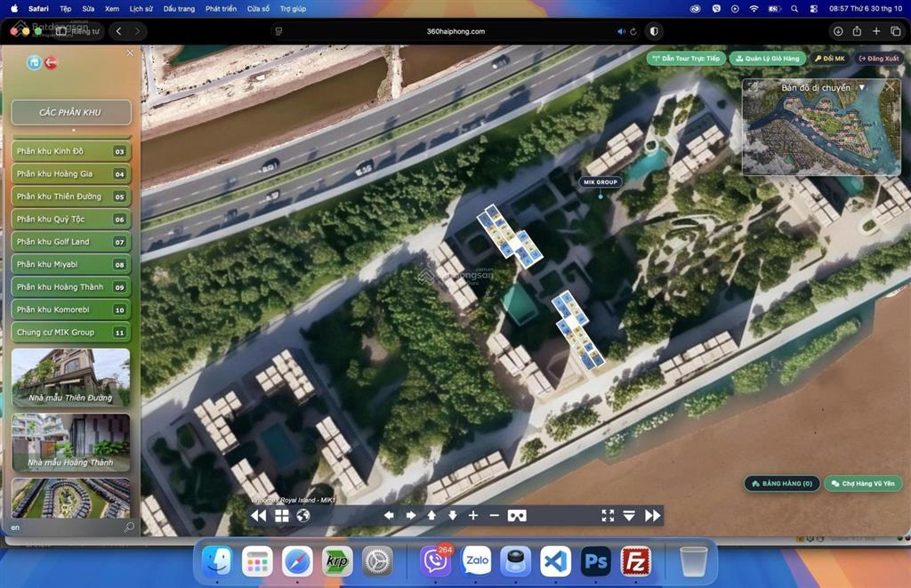Open the aerial thumbnail below Nhà mẫu Hoàng Thành
Screen dimensions: 911x588
tap(71, 498)
